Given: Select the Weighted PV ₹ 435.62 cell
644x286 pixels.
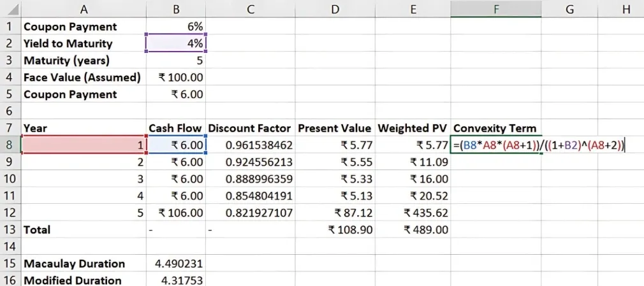Looking at the screenshot, I should 413,213.
